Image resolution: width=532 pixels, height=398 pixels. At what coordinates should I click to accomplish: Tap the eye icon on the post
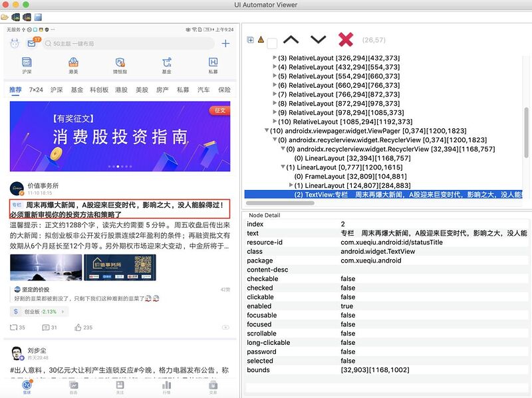coord(225,328)
